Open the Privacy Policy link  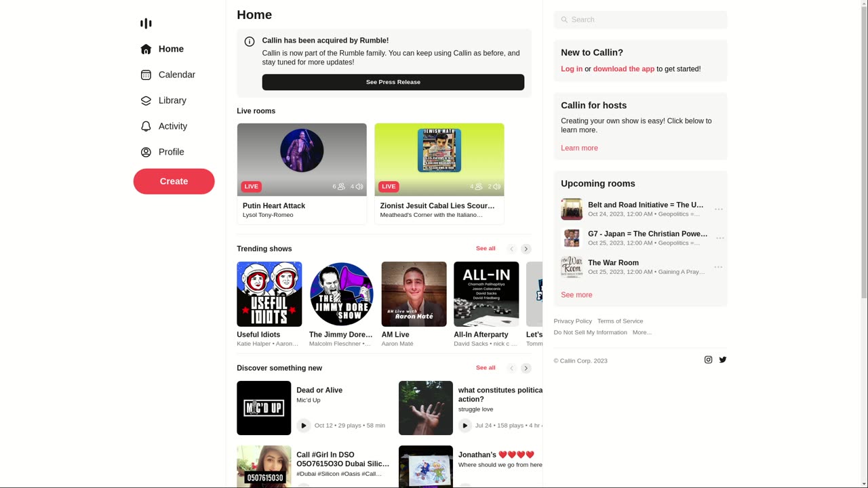coord(572,321)
